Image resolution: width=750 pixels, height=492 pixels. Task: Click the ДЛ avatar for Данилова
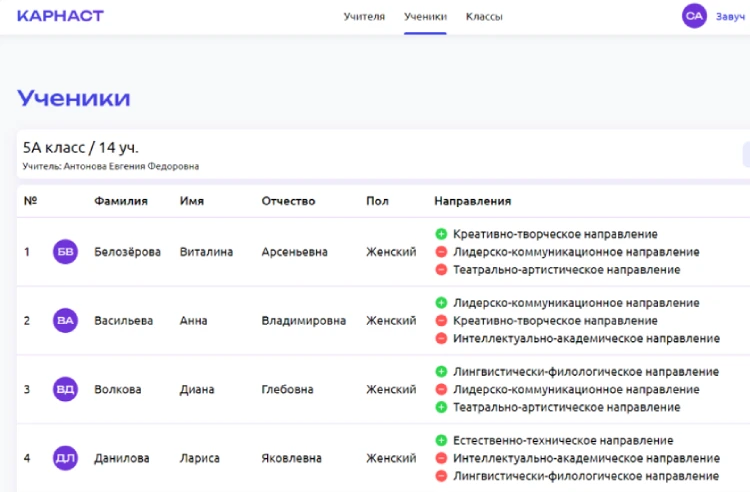click(65, 458)
